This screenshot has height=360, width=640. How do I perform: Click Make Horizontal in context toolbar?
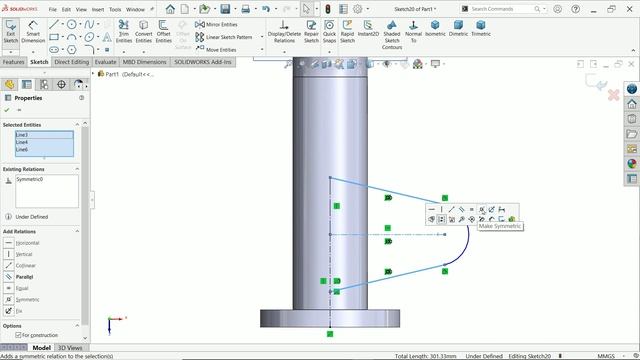(431, 209)
